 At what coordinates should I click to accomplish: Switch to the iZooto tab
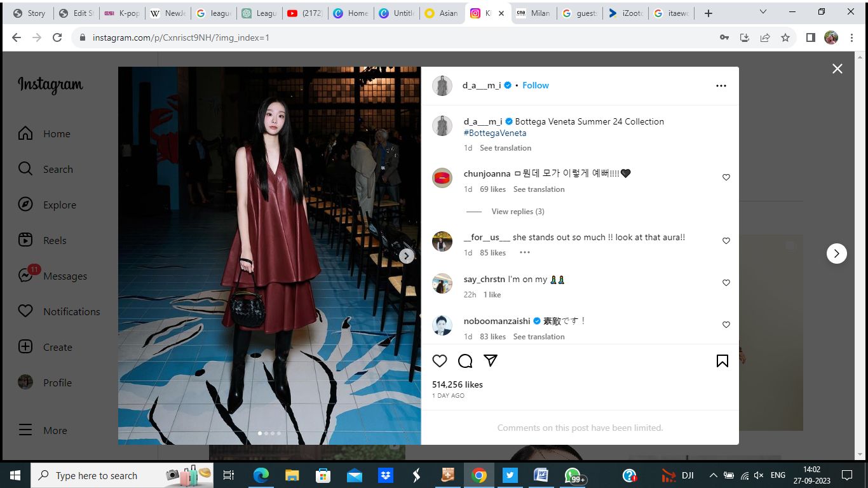pos(625,13)
